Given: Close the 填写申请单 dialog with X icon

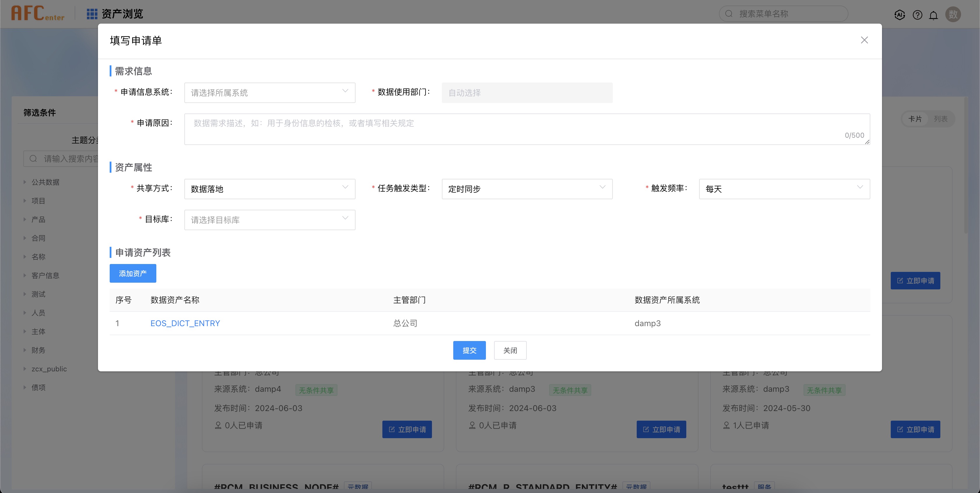Looking at the screenshot, I should [864, 40].
